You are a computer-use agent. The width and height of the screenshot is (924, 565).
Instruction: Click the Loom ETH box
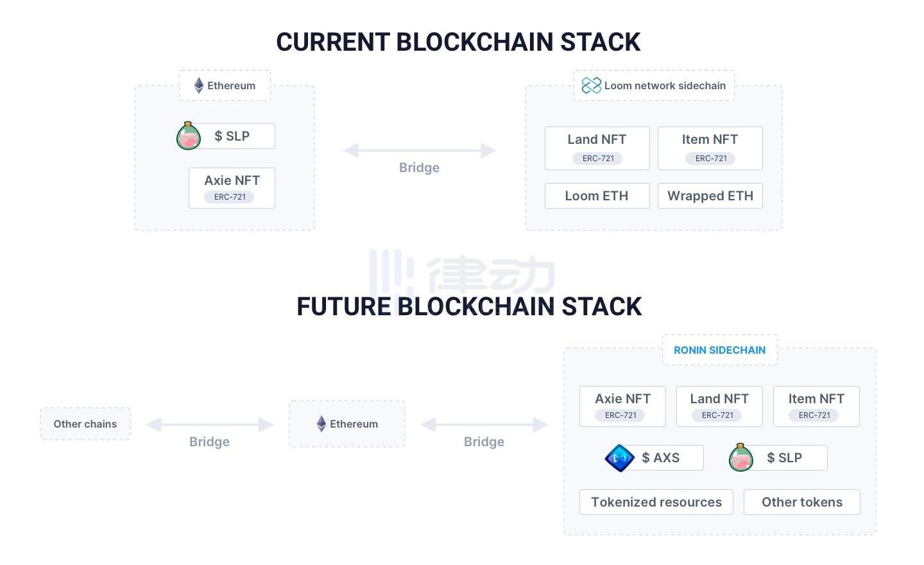point(597,196)
